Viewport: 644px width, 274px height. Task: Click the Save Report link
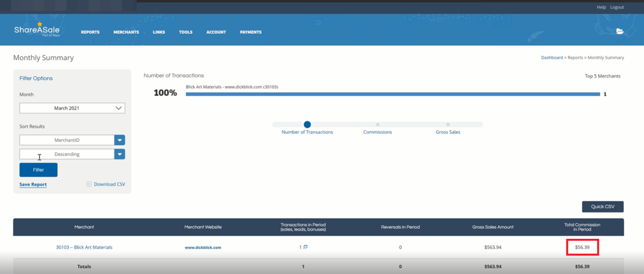tap(33, 185)
